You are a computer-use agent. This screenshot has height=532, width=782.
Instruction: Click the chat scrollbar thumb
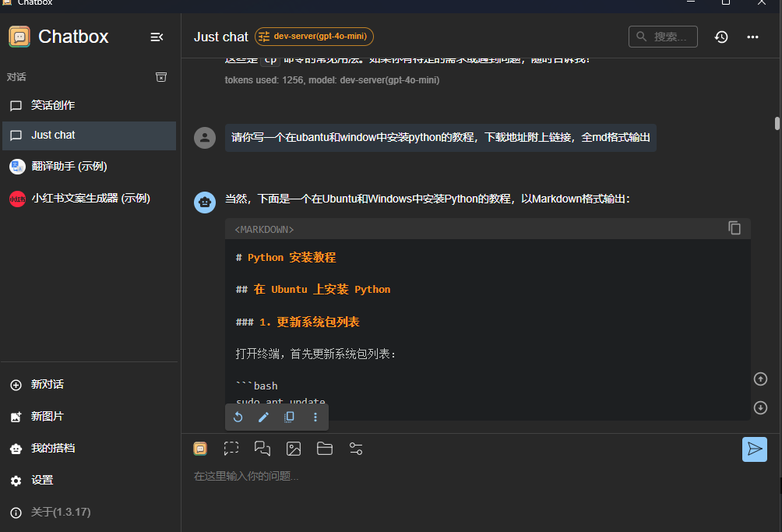pyautogui.click(x=777, y=123)
